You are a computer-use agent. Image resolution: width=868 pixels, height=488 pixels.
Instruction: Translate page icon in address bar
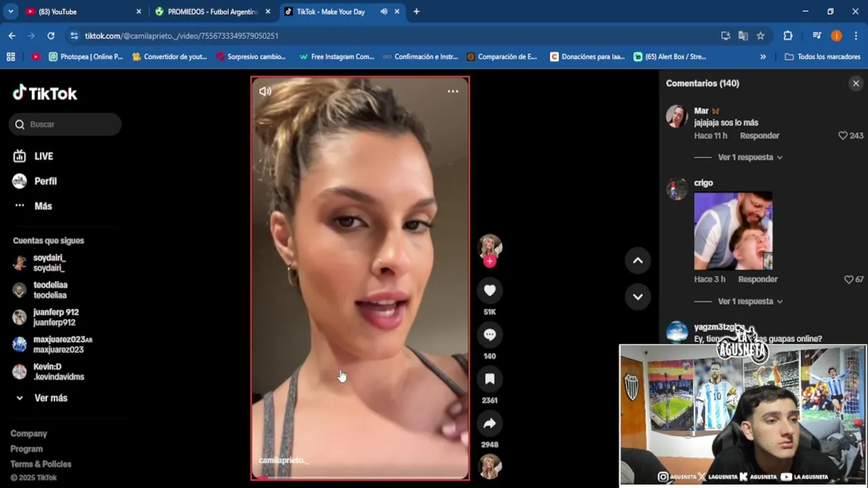click(743, 35)
